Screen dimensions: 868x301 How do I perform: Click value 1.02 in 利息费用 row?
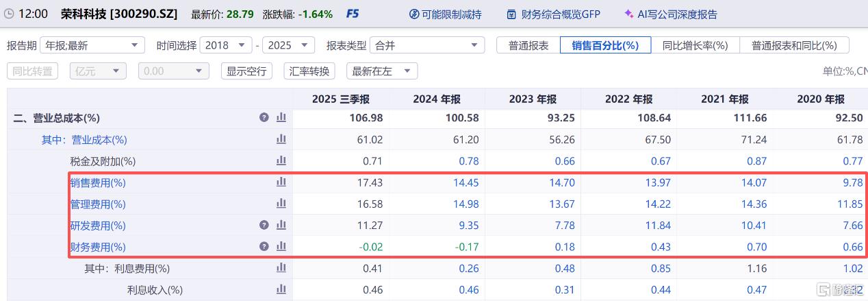click(853, 268)
